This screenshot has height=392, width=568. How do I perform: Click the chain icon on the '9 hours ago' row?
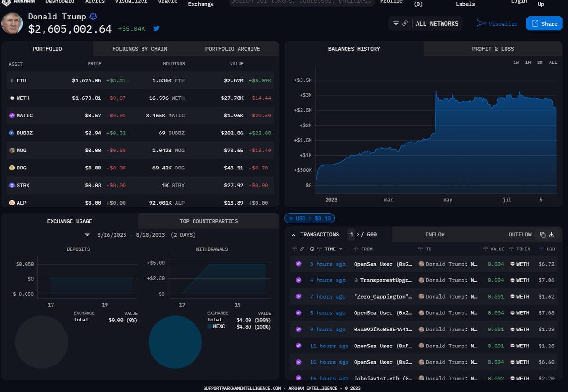point(299,329)
